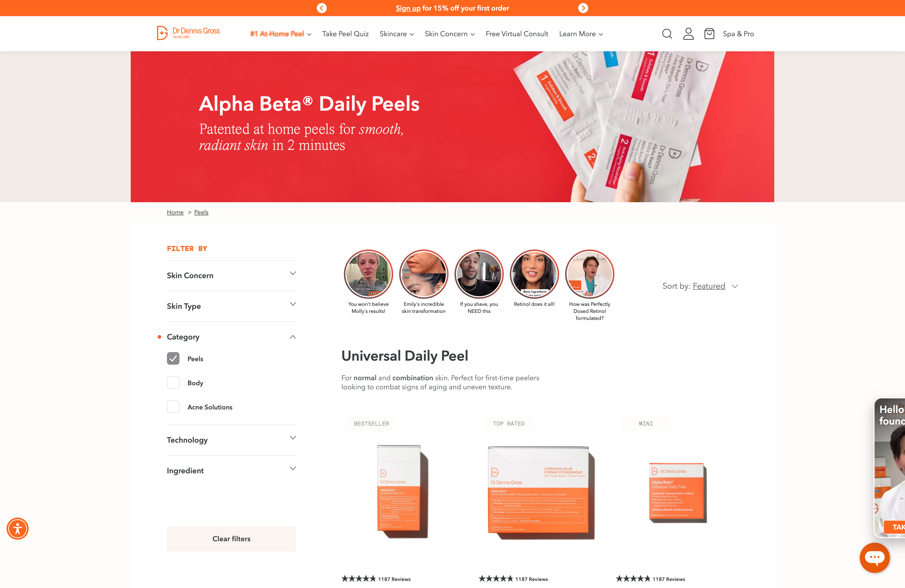The width and height of the screenshot is (905, 588).
Task: Expand the Skin Concern filter
Action: (x=231, y=275)
